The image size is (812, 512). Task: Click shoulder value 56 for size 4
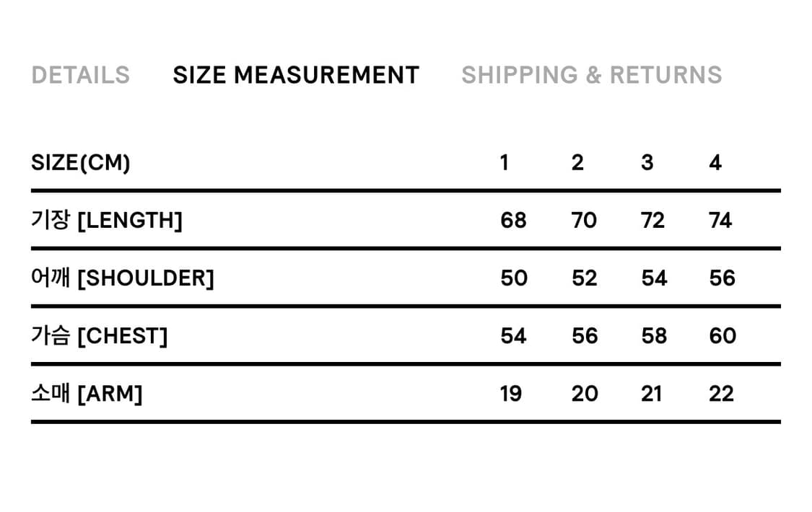click(x=722, y=278)
